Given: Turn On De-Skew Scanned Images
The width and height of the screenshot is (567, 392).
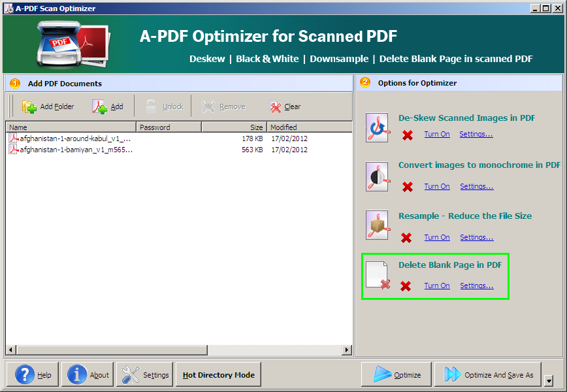Looking at the screenshot, I should click(437, 134).
